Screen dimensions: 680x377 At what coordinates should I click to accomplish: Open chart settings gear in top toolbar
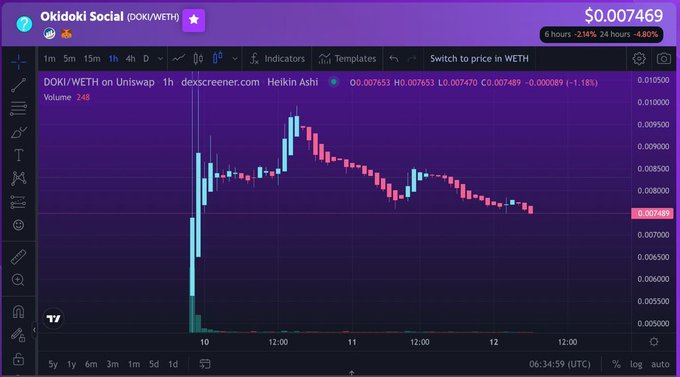(639, 59)
